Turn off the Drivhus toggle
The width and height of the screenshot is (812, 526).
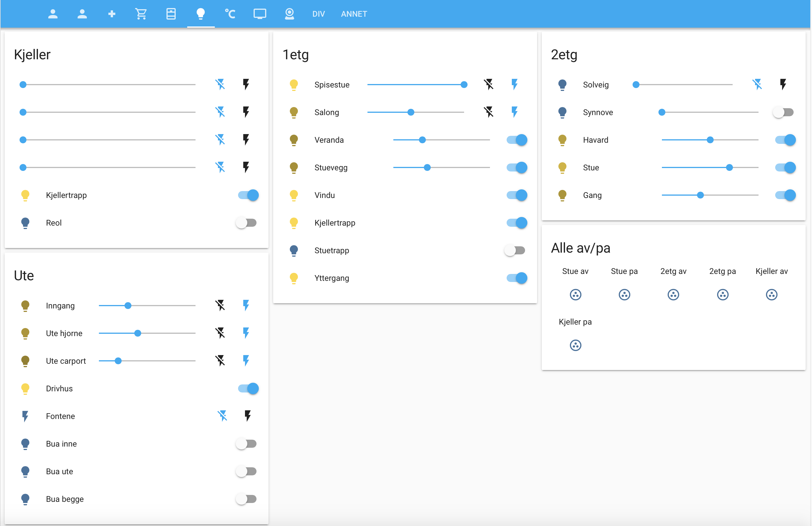(x=248, y=388)
